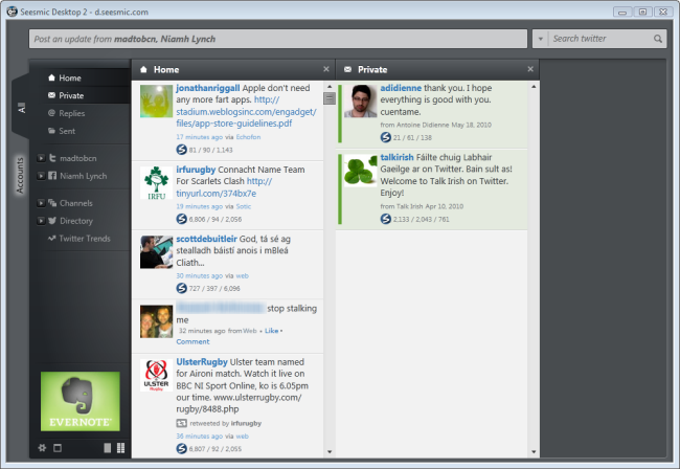Expand the Niamh Lynch Facebook account
The height and width of the screenshot is (469, 680).
click(41, 176)
